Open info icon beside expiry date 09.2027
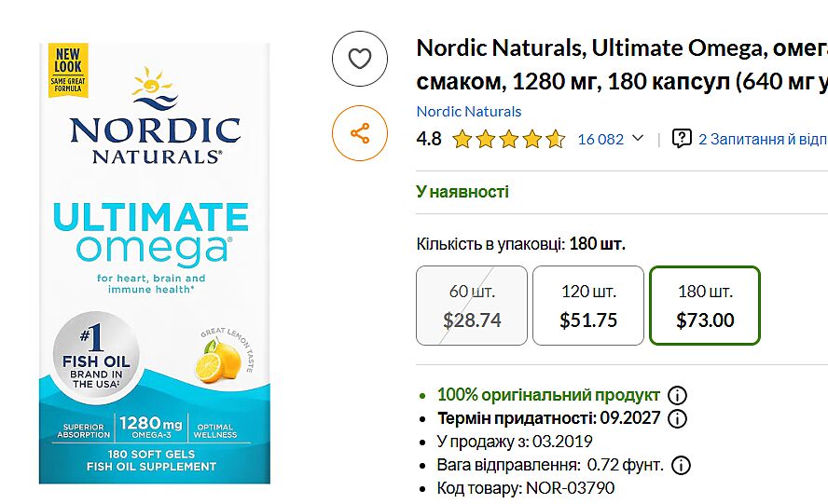Image resolution: width=828 pixels, height=504 pixels. click(678, 418)
